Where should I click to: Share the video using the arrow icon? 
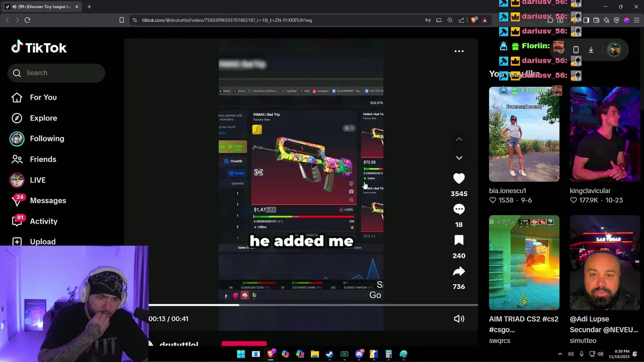click(459, 271)
